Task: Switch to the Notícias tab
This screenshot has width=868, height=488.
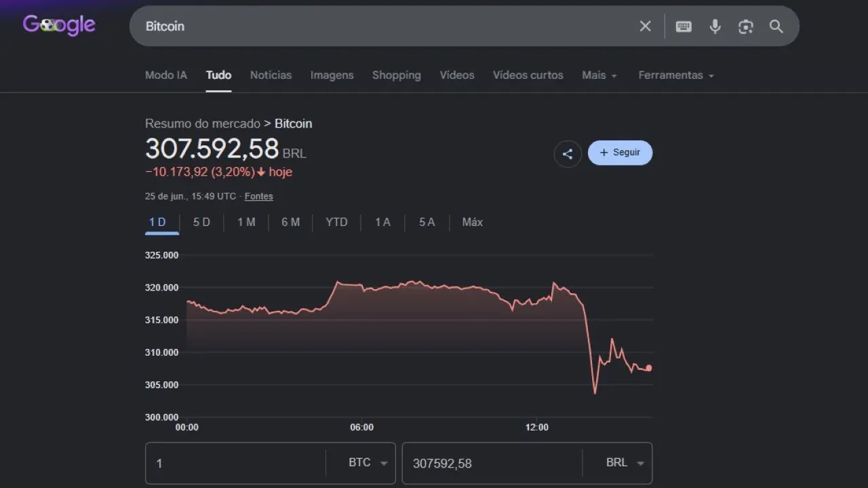Action: pos(271,75)
